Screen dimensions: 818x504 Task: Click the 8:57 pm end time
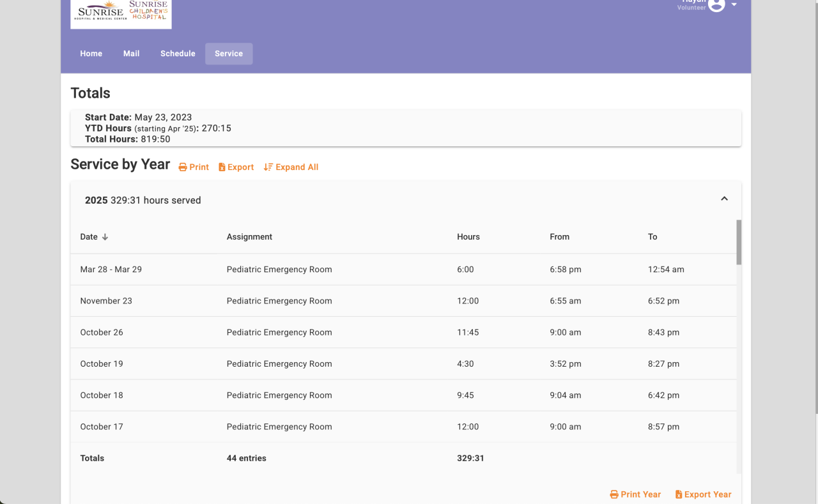point(663,427)
